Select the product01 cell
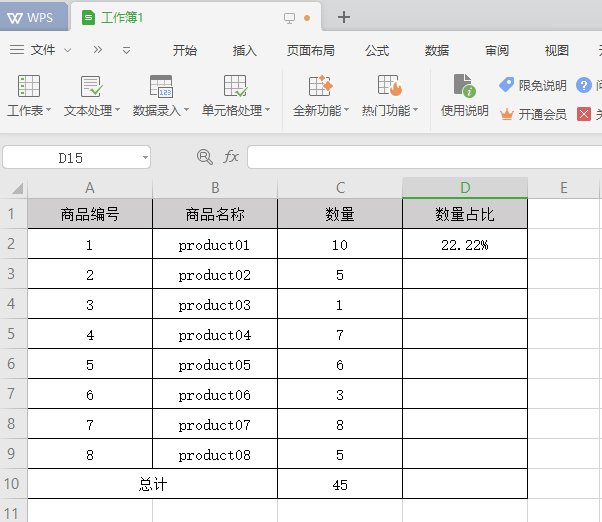The height and width of the screenshot is (522, 602). point(215,244)
